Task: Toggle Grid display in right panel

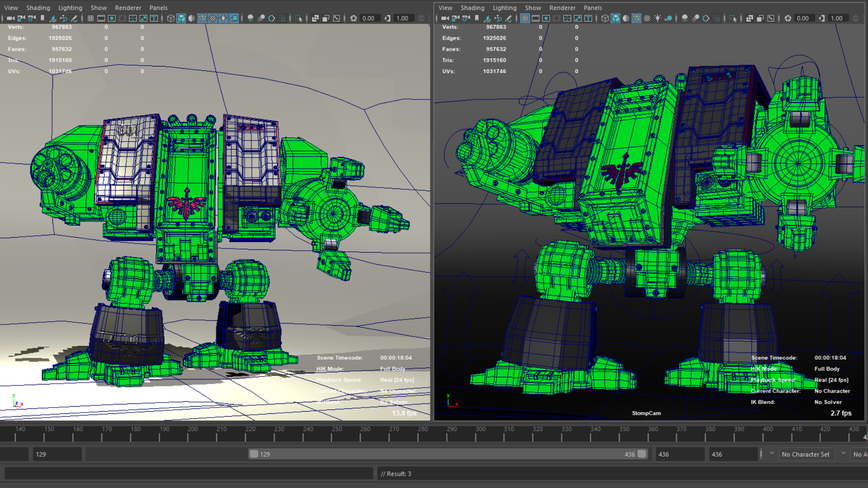Action: click(525, 18)
